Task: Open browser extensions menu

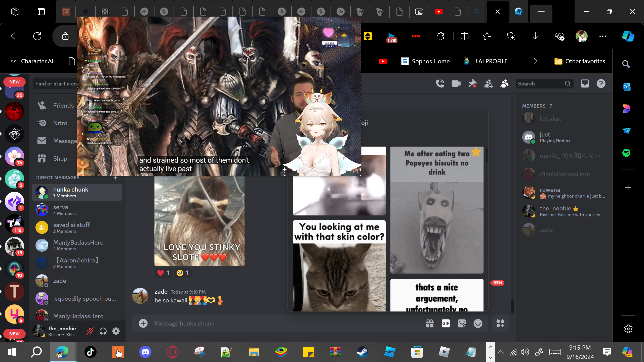Action: [440, 36]
